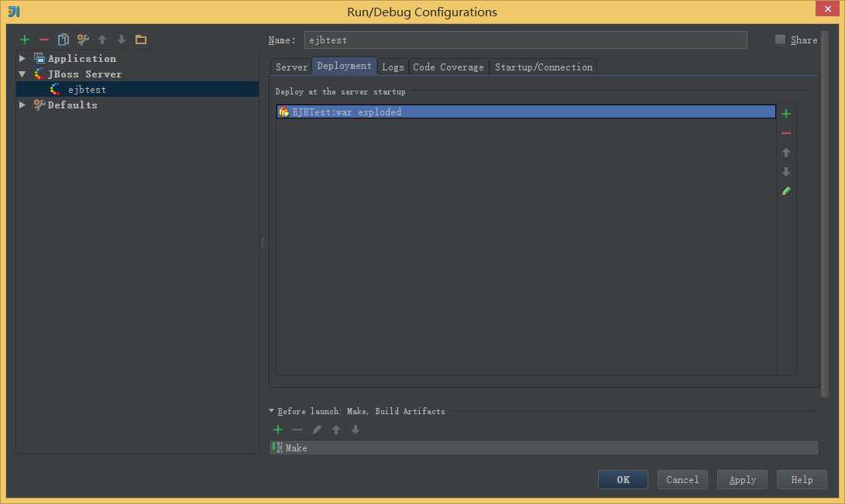Remove artifact from deployment list
This screenshot has width=845, height=504.
(x=786, y=133)
